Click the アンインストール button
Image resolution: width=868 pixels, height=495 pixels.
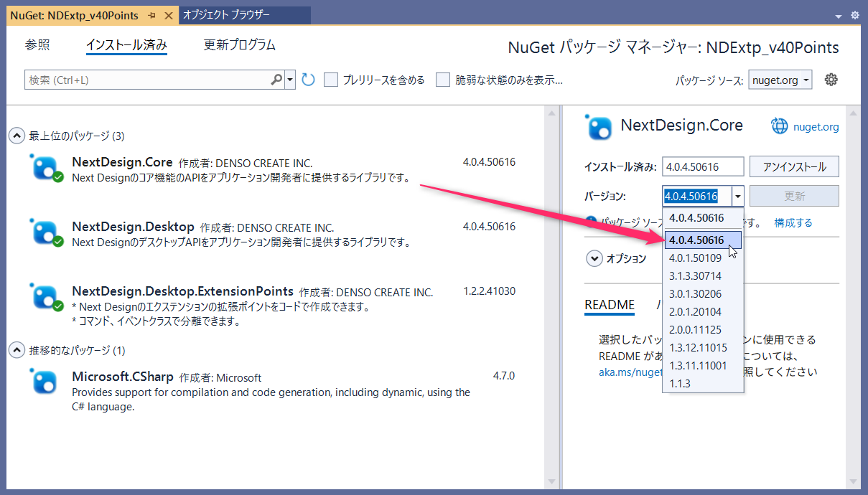(793, 166)
